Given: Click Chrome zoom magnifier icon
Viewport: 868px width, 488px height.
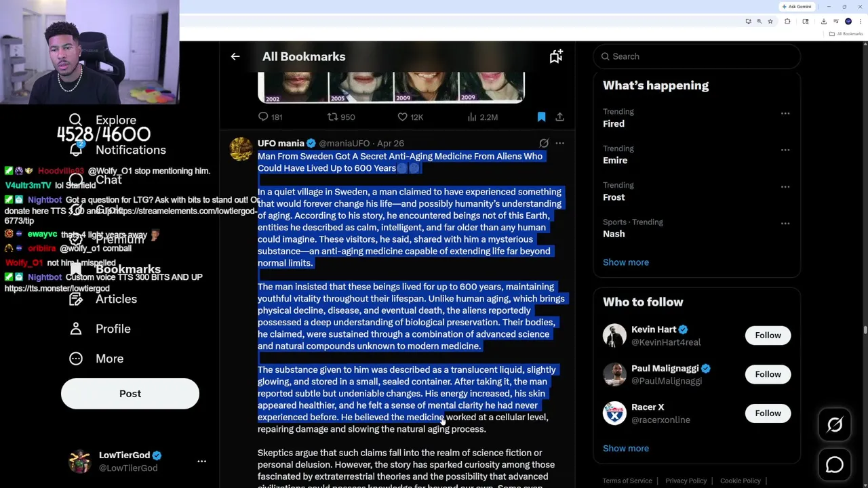Looking at the screenshot, I should coord(759,22).
